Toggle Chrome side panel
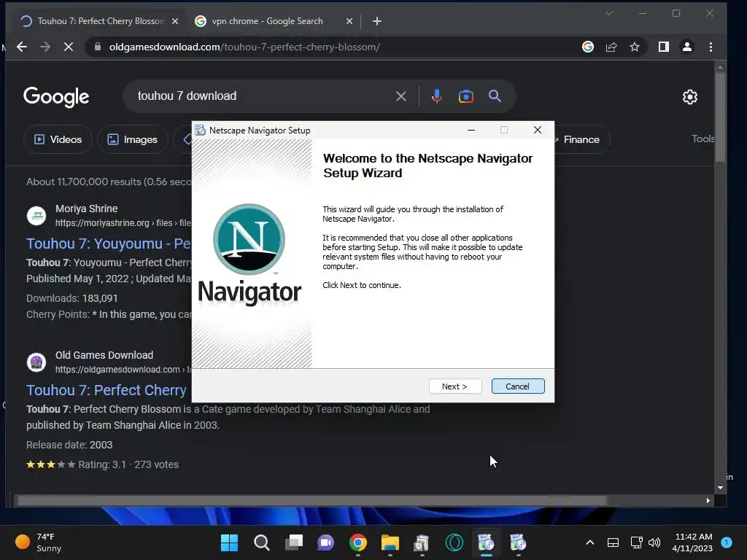The width and height of the screenshot is (747, 560). (664, 47)
